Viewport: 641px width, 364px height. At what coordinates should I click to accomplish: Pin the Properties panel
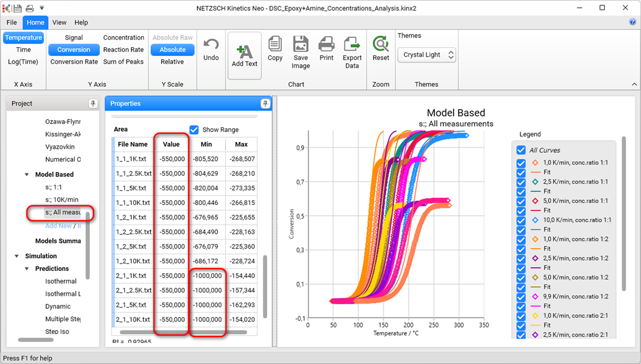coord(265,104)
